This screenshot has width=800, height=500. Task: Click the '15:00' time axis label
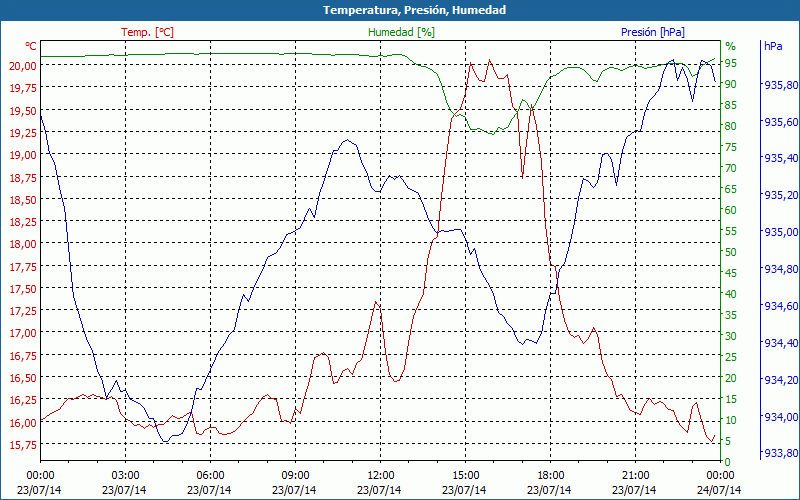click(465, 476)
